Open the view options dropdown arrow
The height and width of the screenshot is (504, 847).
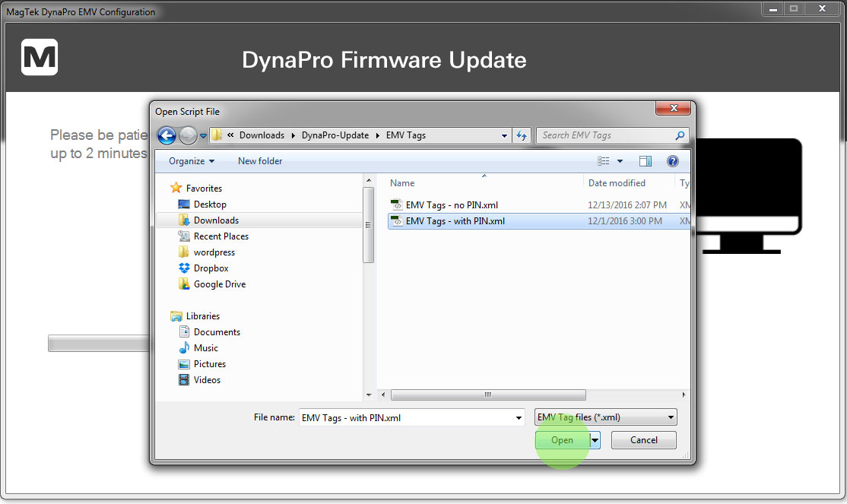[620, 161]
